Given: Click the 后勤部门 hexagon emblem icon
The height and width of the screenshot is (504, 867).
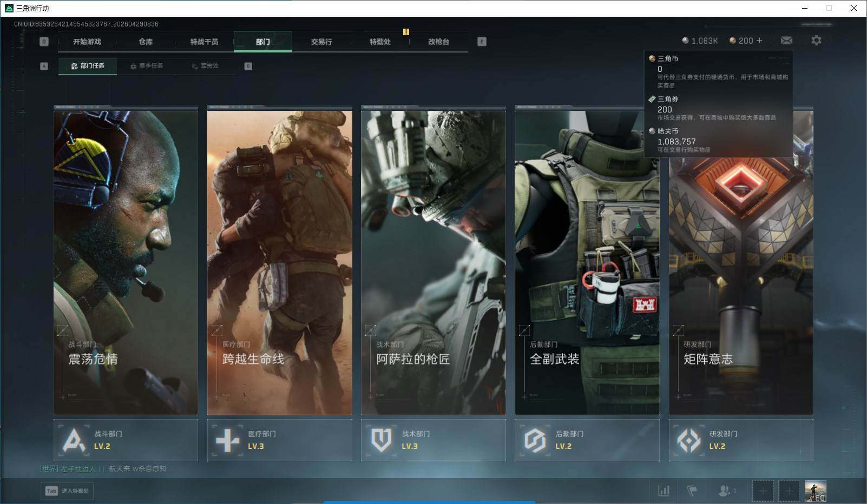Looking at the screenshot, I should pos(535,440).
